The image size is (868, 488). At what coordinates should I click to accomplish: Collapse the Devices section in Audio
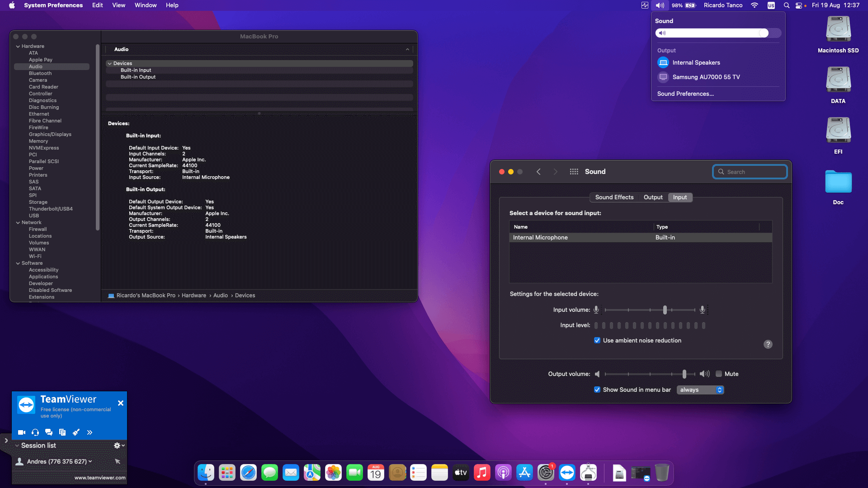[x=110, y=63]
